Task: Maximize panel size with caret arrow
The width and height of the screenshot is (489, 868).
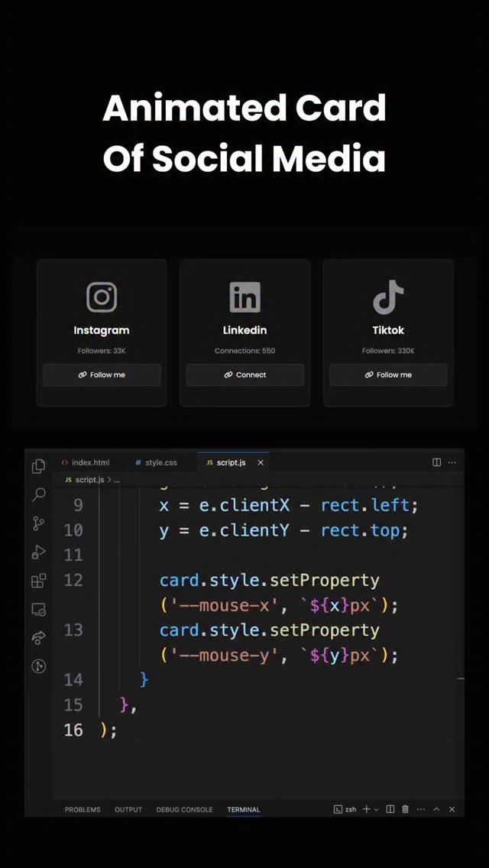Action: pos(436,809)
